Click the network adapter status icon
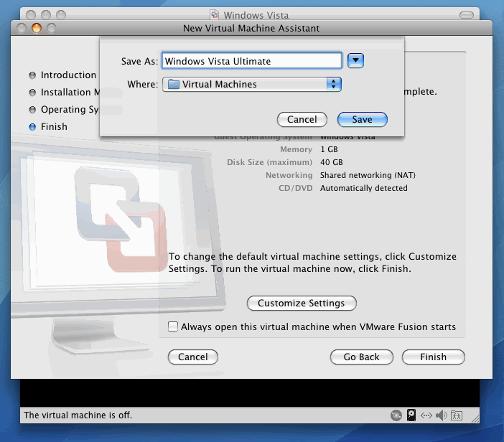The image size is (504, 442). 426,415
